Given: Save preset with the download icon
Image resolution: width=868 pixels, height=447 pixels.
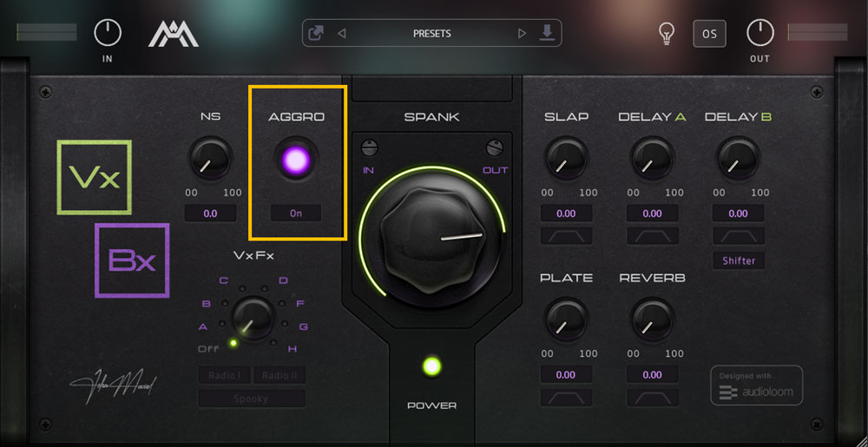Looking at the screenshot, I should coord(547,33).
